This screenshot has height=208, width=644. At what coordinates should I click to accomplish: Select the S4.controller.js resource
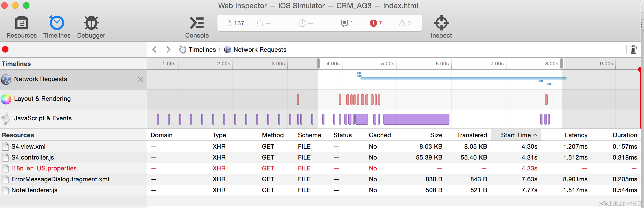[x=73, y=157]
